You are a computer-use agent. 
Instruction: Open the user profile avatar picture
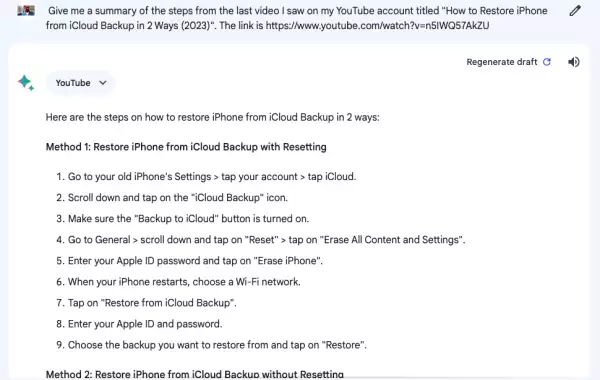26,11
